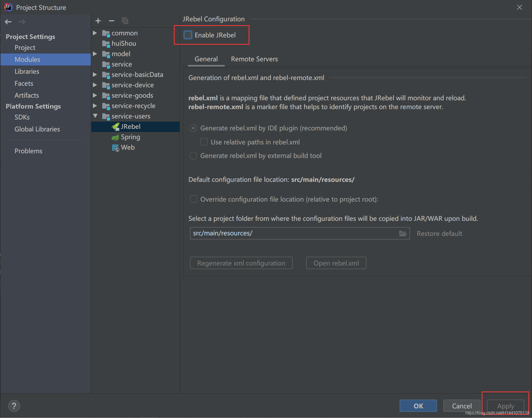Select Generate rebel.xml by external build tool
532x418 pixels.
193,156
